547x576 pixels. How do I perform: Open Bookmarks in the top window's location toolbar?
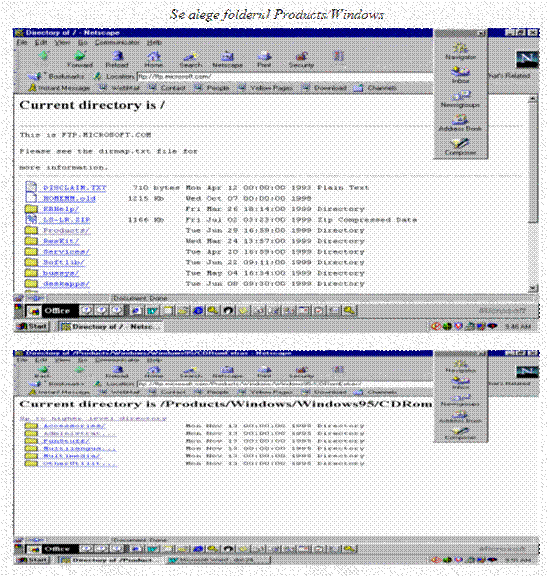(56, 76)
